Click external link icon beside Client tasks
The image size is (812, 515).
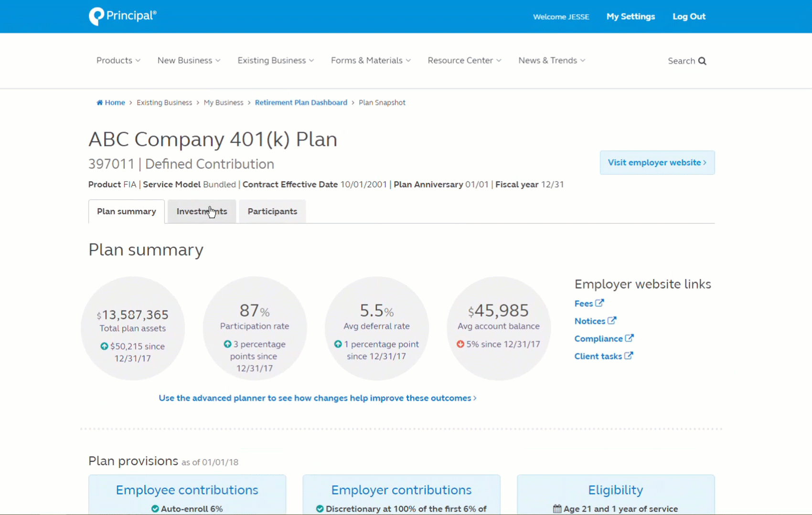(629, 356)
